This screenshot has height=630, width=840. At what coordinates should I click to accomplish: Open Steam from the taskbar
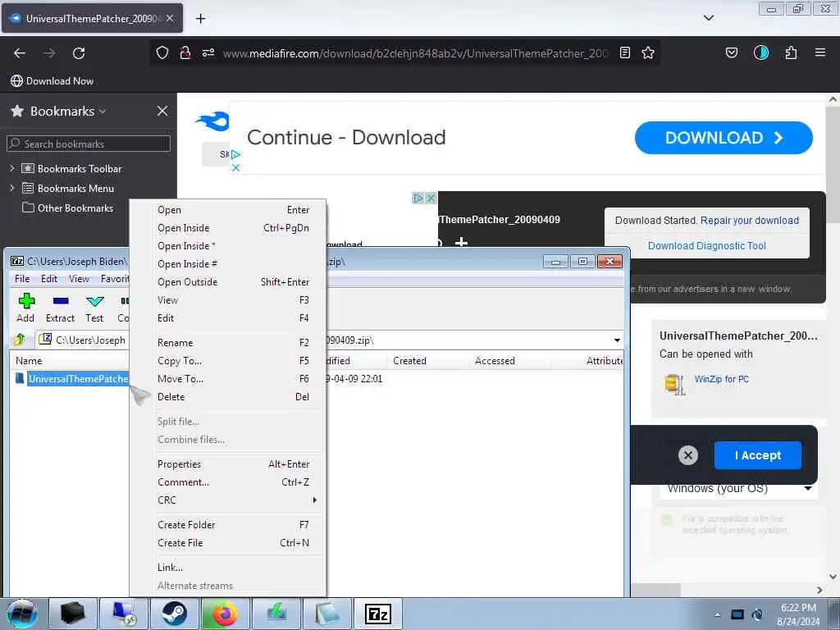[175, 614]
